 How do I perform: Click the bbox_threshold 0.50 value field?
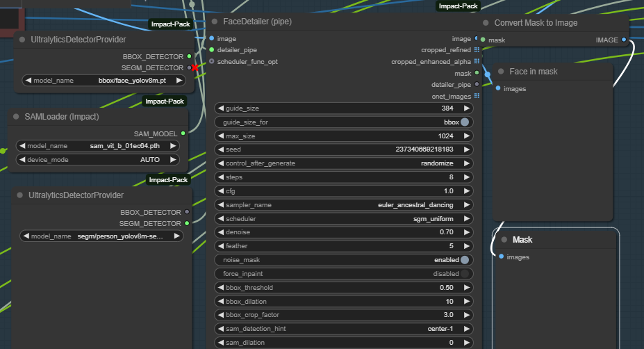click(x=344, y=287)
